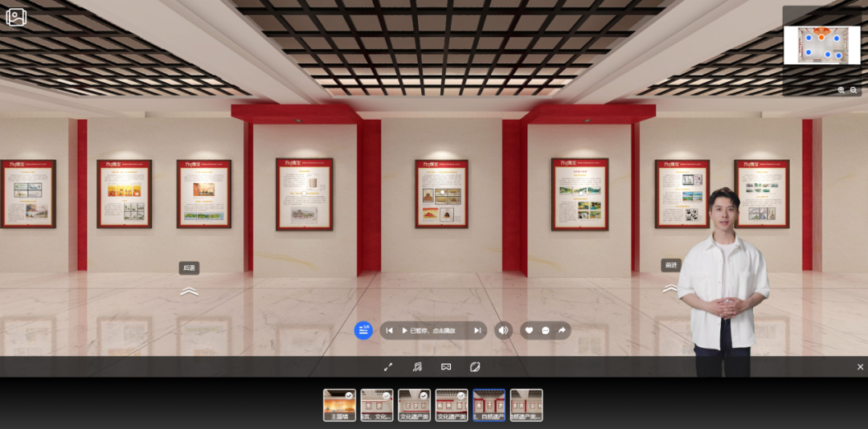This screenshot has width=868, height=429.
Task: Zoom in on the minimap
Action: point(841,91)
